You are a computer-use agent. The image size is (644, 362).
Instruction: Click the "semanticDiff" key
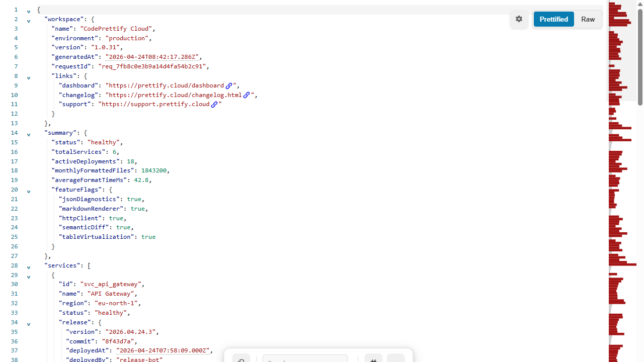coord(84,227)
